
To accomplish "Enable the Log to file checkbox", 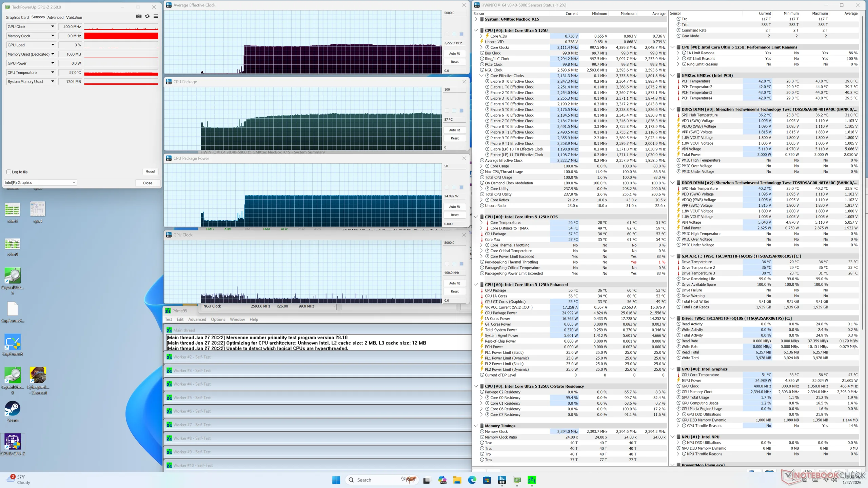I will [x=9, y=172].
